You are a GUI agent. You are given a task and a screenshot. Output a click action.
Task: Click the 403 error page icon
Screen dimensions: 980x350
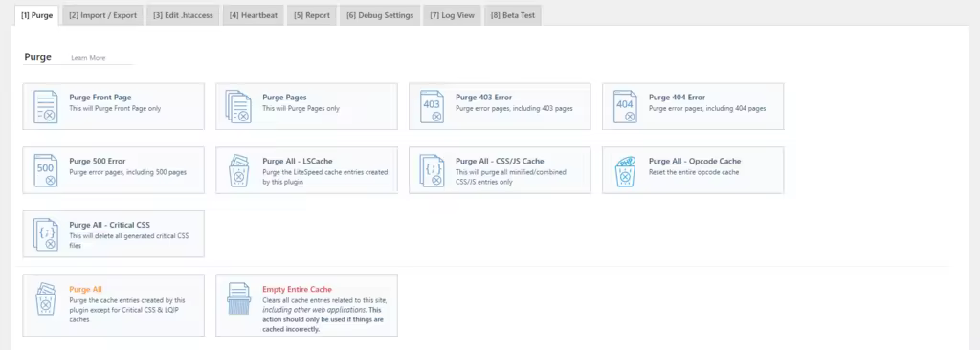pos(432,107)
